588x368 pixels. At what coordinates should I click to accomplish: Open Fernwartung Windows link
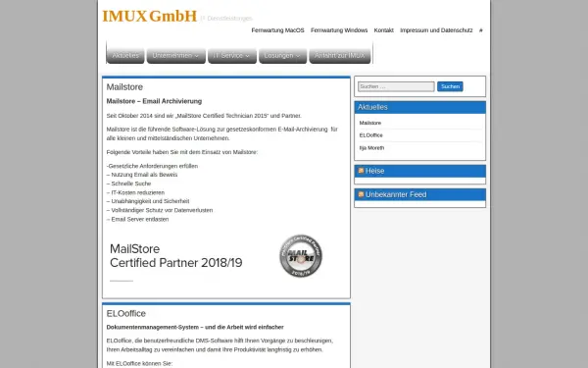tap(339, 30)
